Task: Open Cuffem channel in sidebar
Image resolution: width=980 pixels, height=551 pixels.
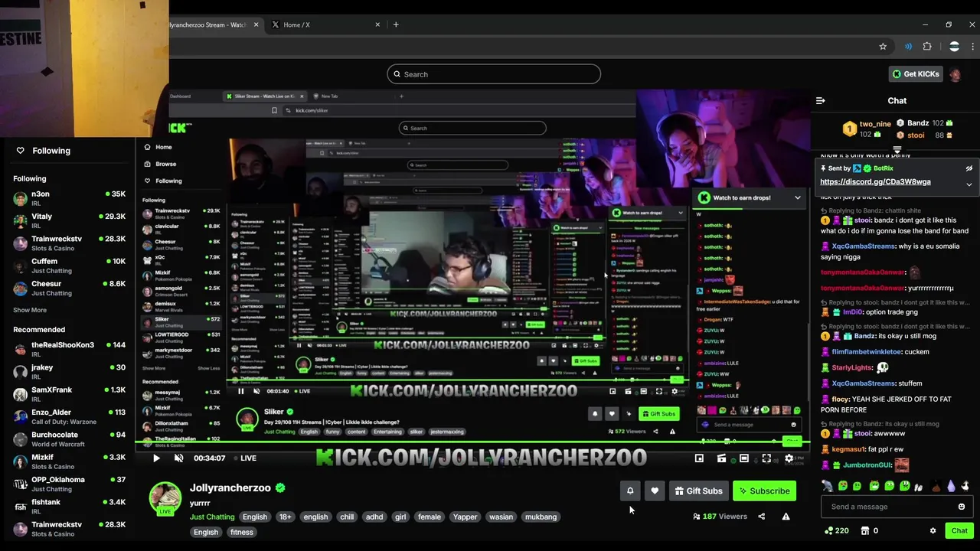Action: (69, 266)
